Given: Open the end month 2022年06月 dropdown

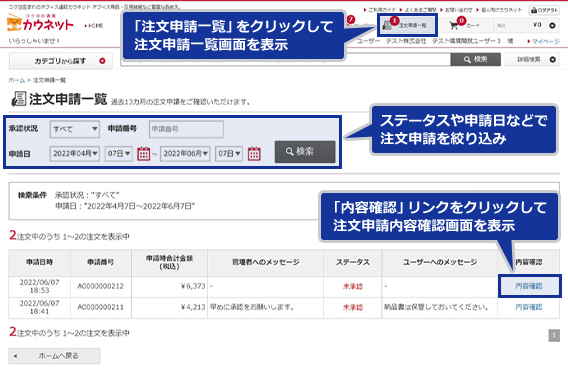Looking at the screenshot, I should pos(185,154).
